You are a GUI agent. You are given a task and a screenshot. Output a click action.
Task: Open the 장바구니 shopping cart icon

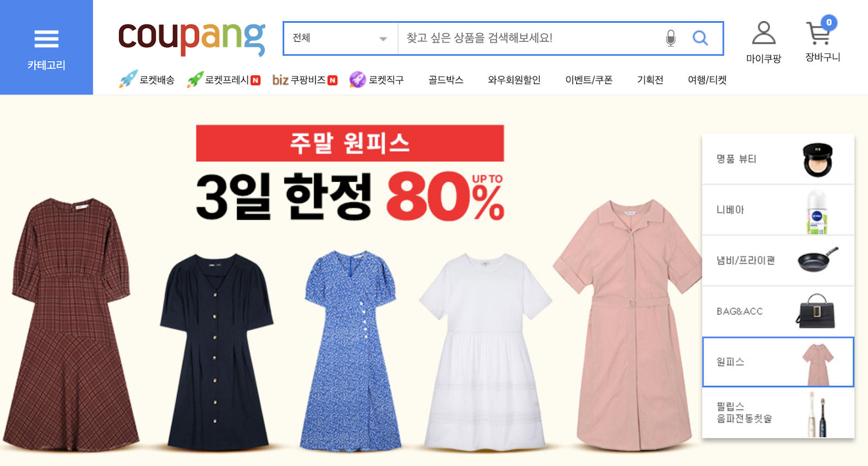pyautogui.click(x=819, y=33)
